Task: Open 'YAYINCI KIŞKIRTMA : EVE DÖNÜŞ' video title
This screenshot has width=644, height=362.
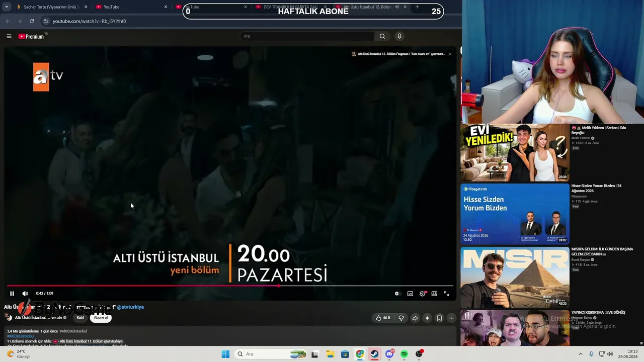Action: [598, 313]
